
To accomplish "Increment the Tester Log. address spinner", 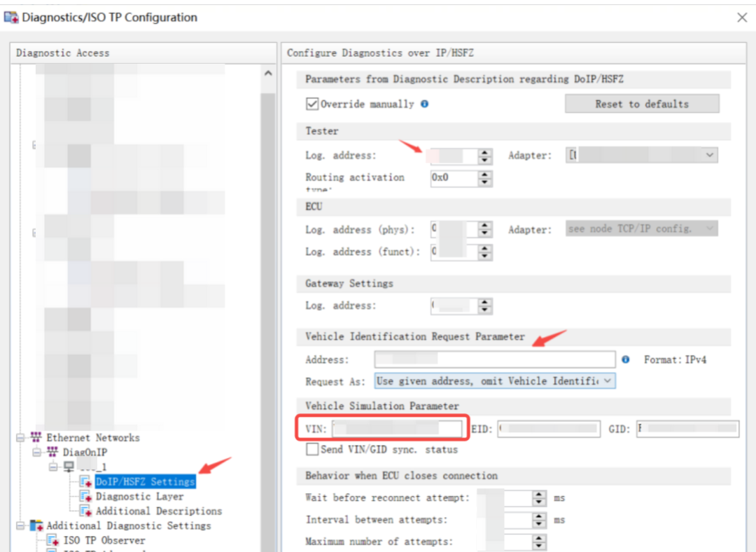I will coord(485,152).
